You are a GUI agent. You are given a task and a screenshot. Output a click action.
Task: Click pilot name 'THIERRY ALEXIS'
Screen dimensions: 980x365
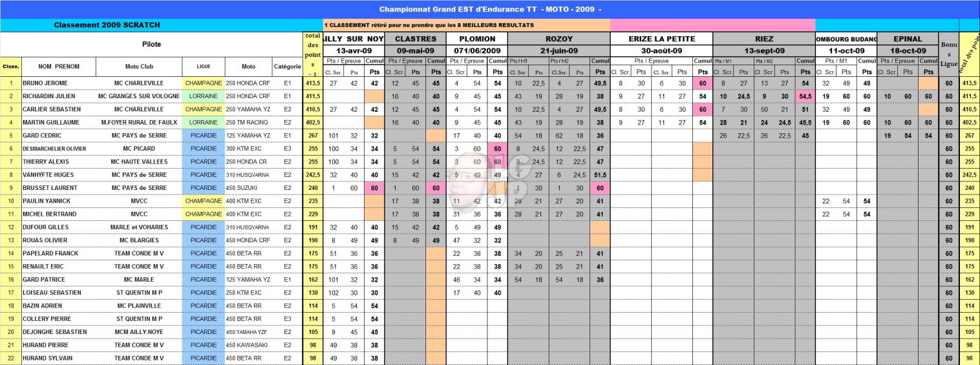pyautogui.click(x=45, y=162)
